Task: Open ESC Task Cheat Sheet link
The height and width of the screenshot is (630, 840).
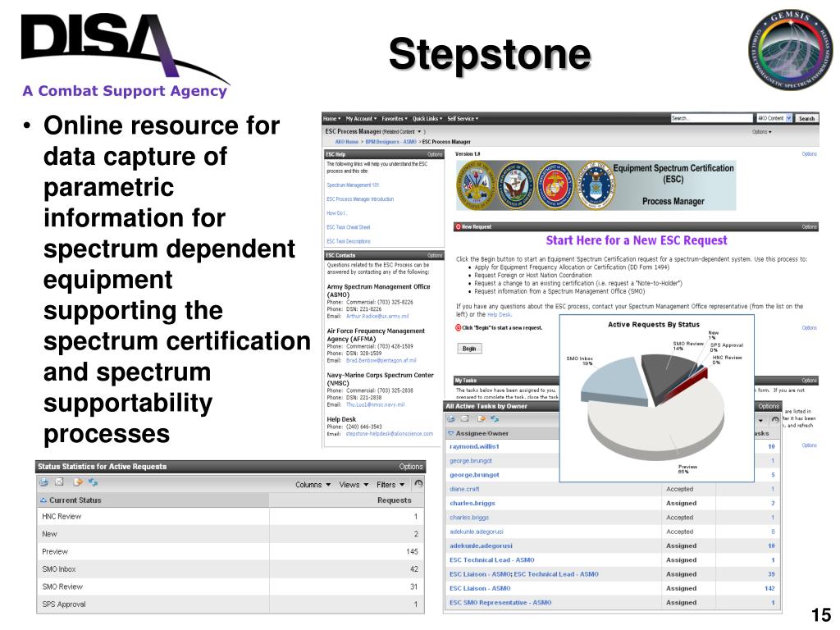Action: pyautogui.click(x=348, y=227)
